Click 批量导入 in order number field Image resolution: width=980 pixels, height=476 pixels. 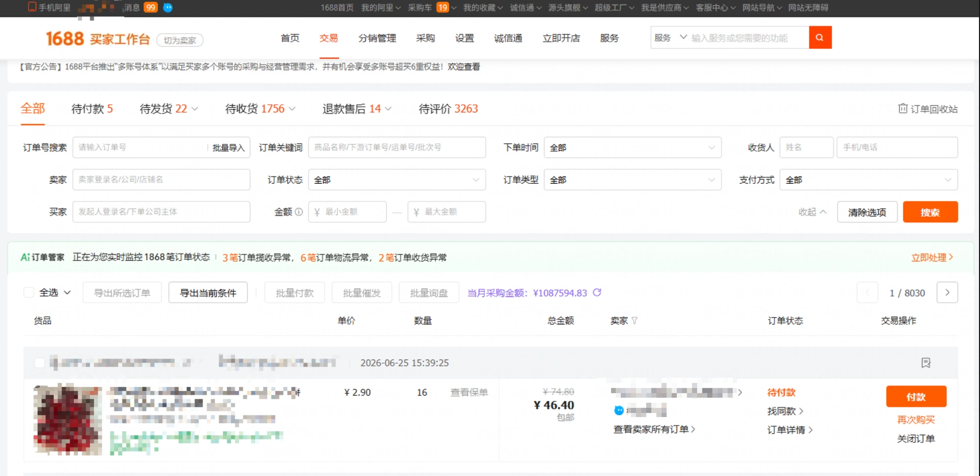(x=228, y=147)
